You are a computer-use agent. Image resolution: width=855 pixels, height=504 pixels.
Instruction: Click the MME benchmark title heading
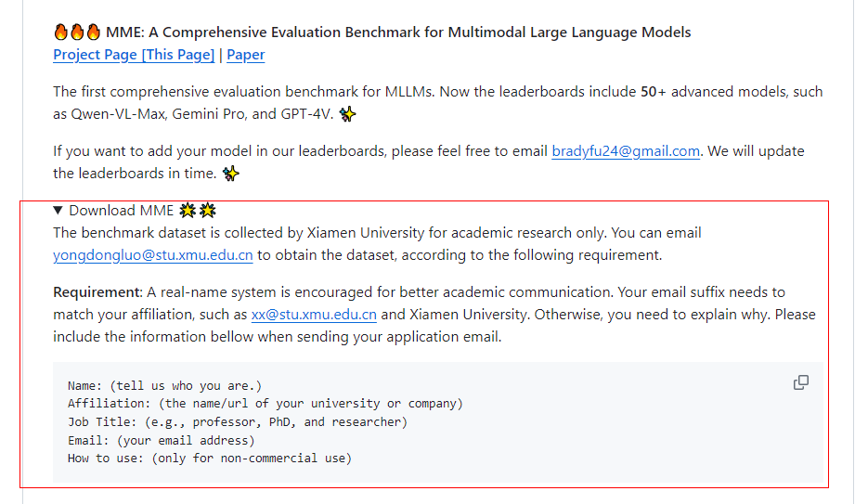point(398,32)
